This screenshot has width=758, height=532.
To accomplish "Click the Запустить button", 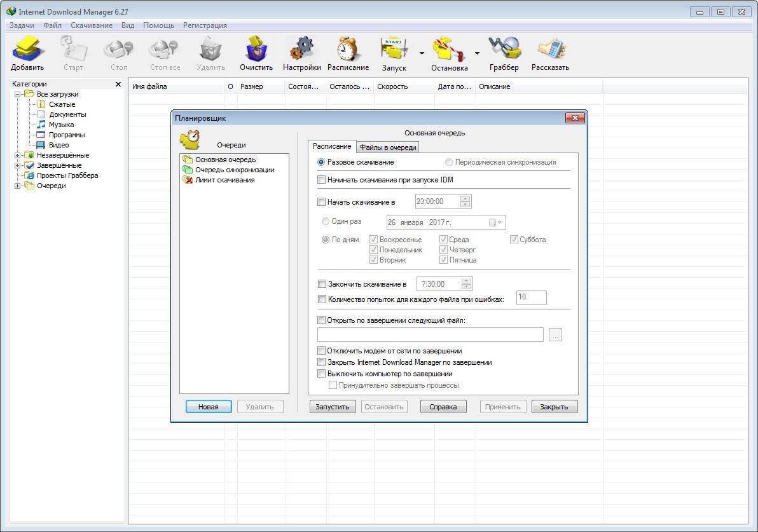I will [x=333, y=407].
